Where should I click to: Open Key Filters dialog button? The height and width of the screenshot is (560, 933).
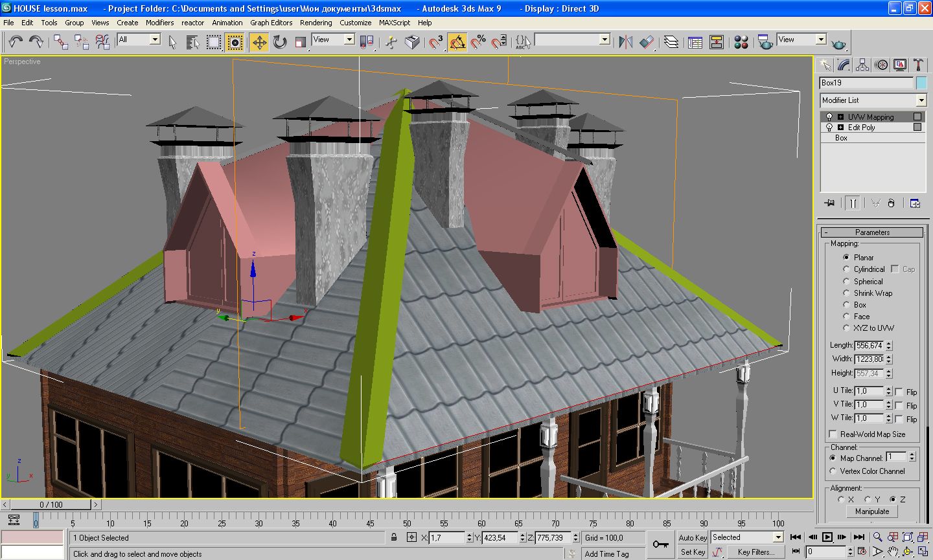tap(755, 552)
